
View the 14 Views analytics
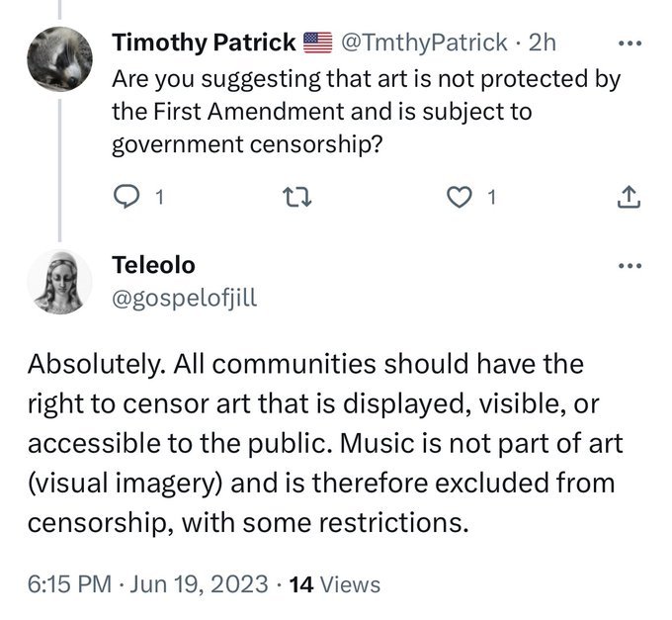(335, 584)
